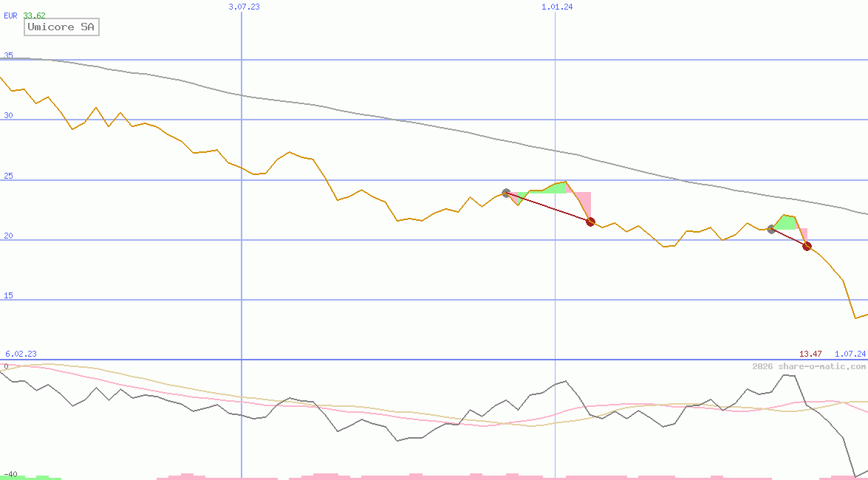Click the 25 price axis label
868x480 pixels.
click(8, 176)
